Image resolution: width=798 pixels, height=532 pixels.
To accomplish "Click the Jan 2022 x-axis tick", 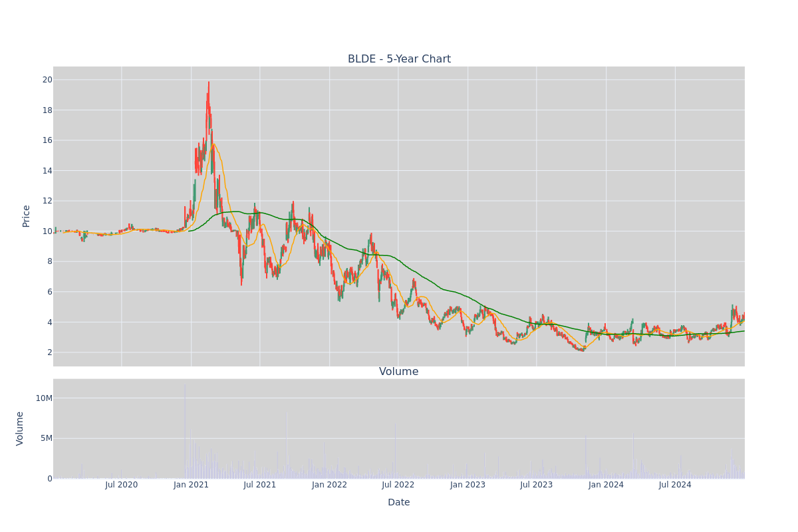I will 330,485.
